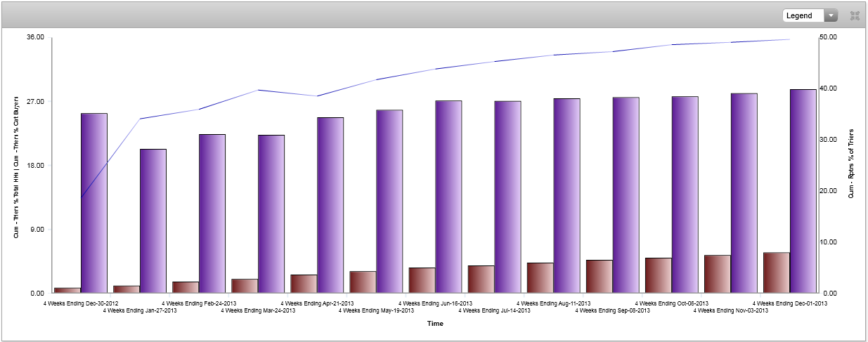Screen dimensions: 868x342
Task: Click the 'Time' x-axis title
Action: click(x=434, y=324)
